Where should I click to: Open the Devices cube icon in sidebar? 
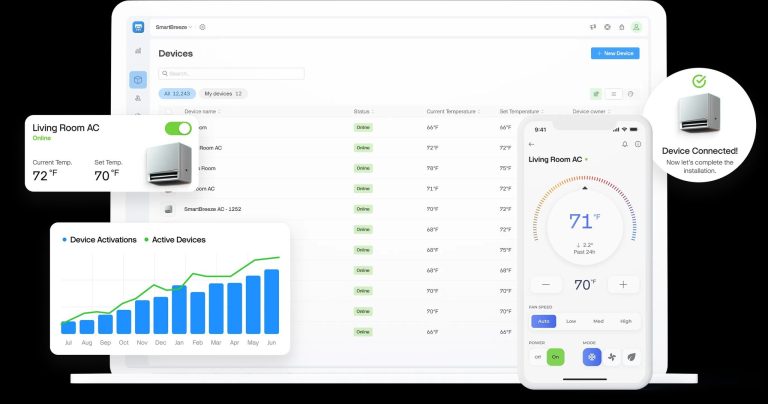138,80
